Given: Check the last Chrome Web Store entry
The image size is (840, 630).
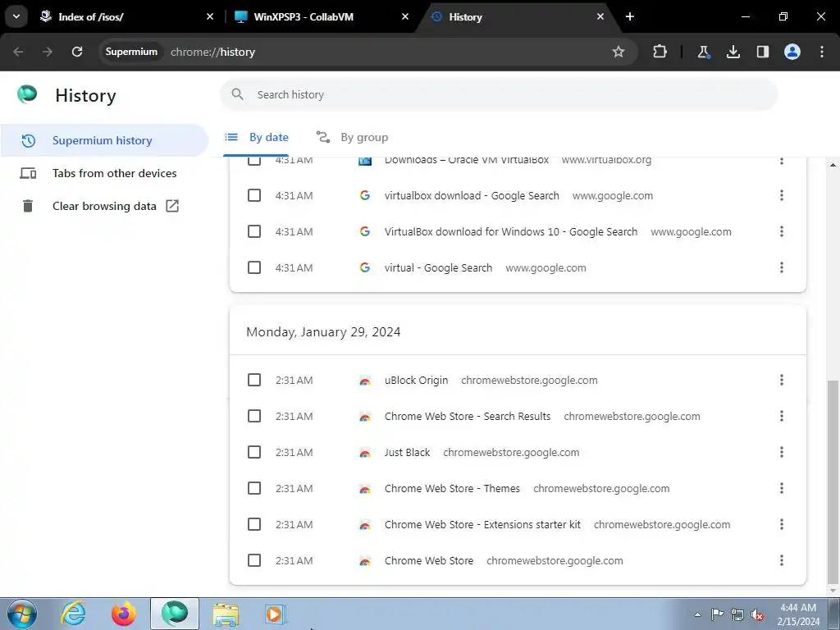Looking at the screenshot, I should 254,560.
